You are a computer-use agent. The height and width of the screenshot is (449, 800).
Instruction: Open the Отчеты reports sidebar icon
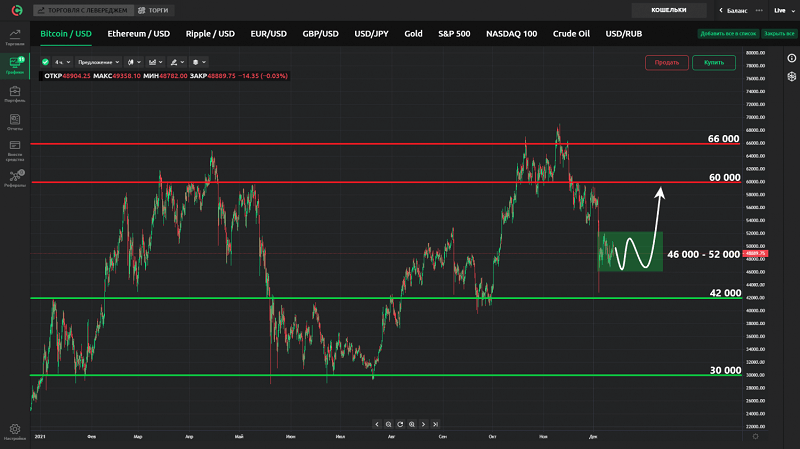pos(14,122)
